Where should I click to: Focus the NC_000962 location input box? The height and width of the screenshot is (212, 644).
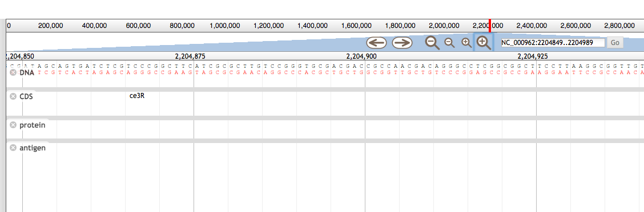click(553, 43)
